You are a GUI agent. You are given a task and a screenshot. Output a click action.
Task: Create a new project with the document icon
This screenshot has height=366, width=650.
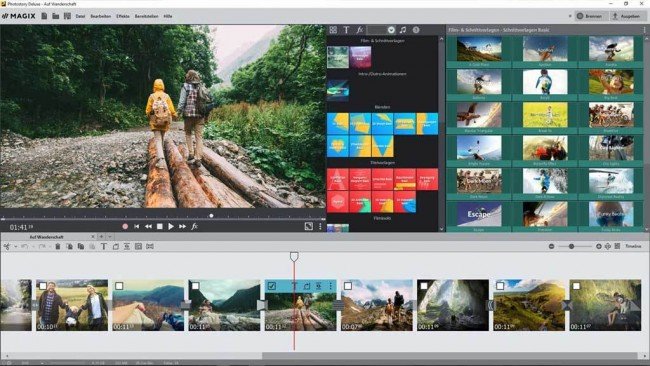[44, 16]
